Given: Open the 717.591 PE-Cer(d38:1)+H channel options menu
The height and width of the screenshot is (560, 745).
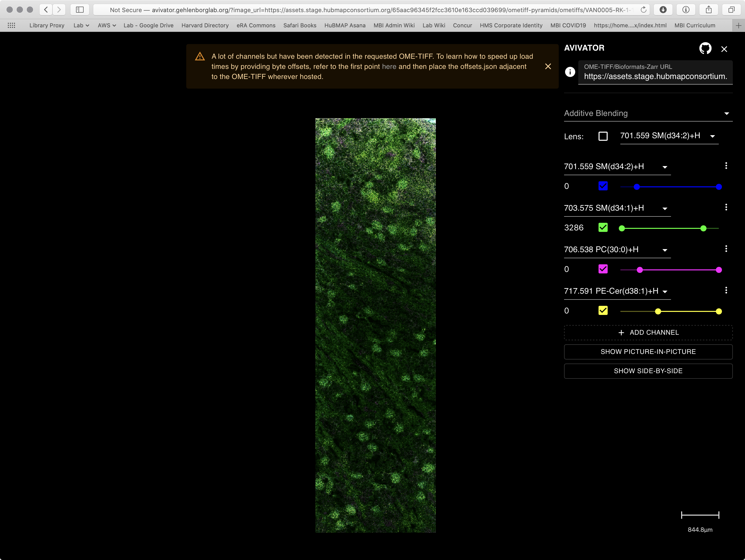Looking at the screenshot, I should tap(726, 290).
